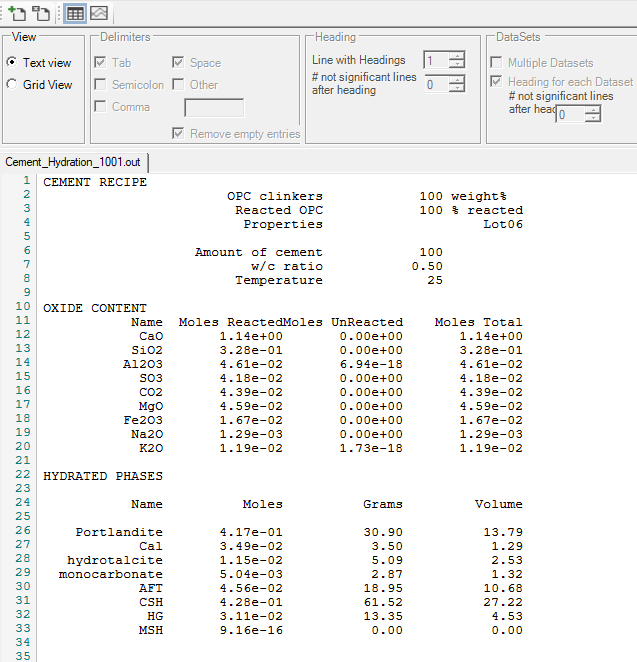This screenshot has width=637, height=662.
Task: Check the Other delimiter checkbox
Action: coord(179,85)
